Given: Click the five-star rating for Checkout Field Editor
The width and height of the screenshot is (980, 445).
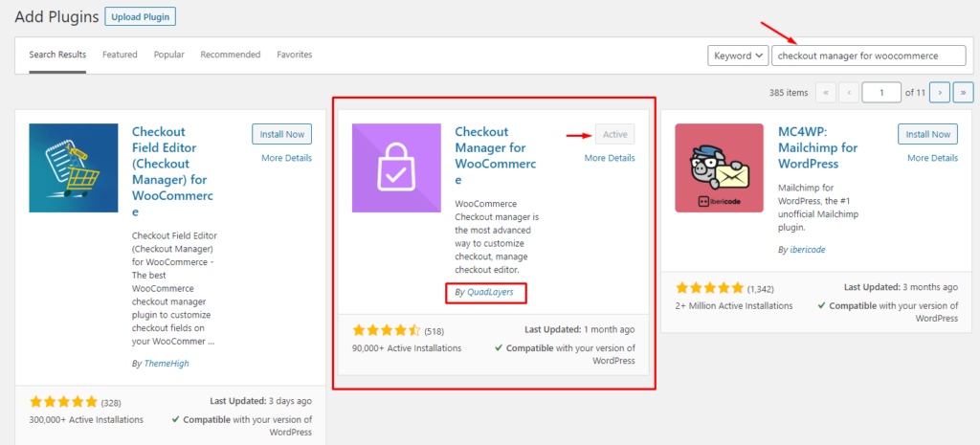Looking at the screenshot, I should point(64,401).
